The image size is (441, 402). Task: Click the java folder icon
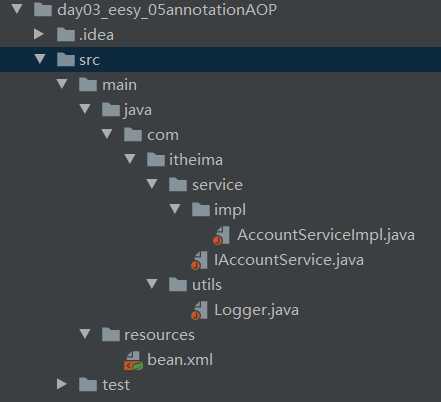point(110,109)
